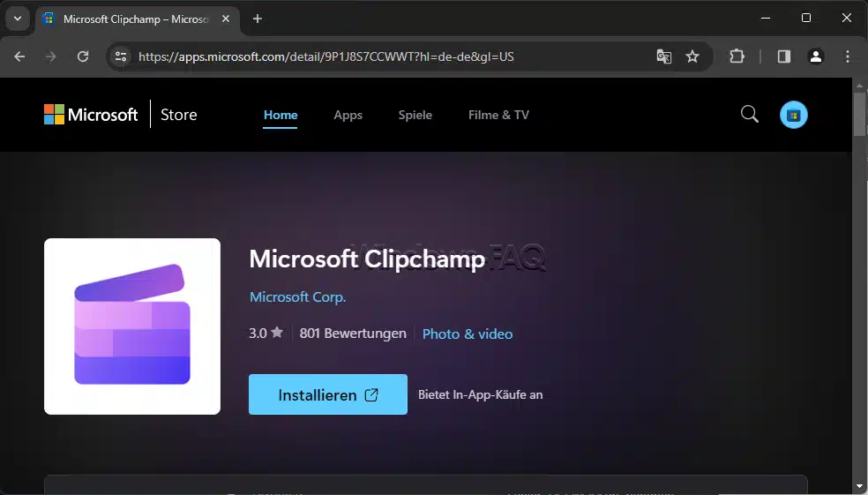Select the Microsoft Clipchamp browser tab title
This screenshot has height=495, width=868.
136,19
